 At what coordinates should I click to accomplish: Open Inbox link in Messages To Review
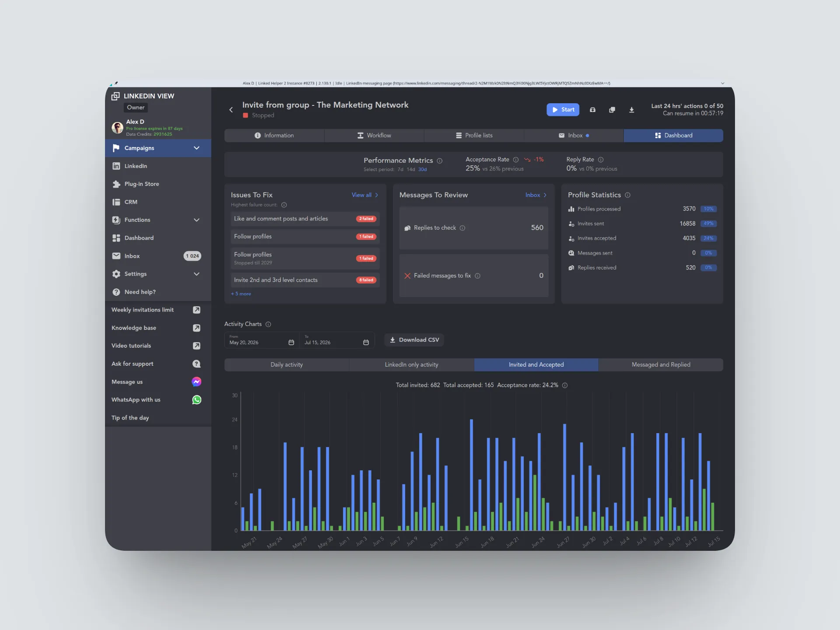click(536, 195)
